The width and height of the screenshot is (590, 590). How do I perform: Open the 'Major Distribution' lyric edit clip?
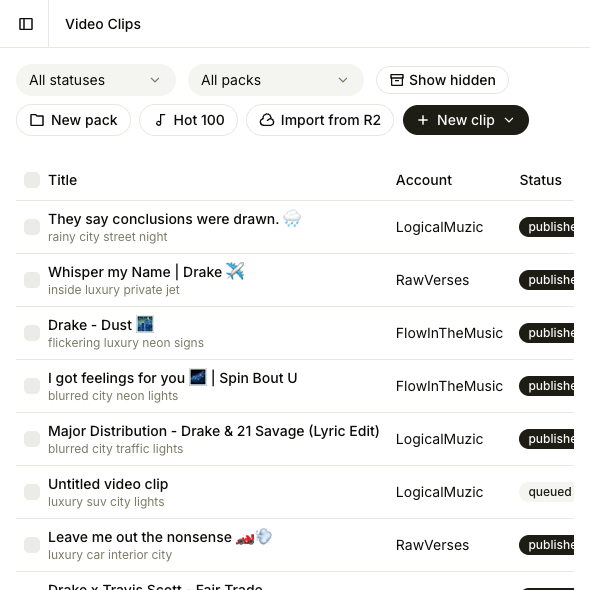point(214,431)
